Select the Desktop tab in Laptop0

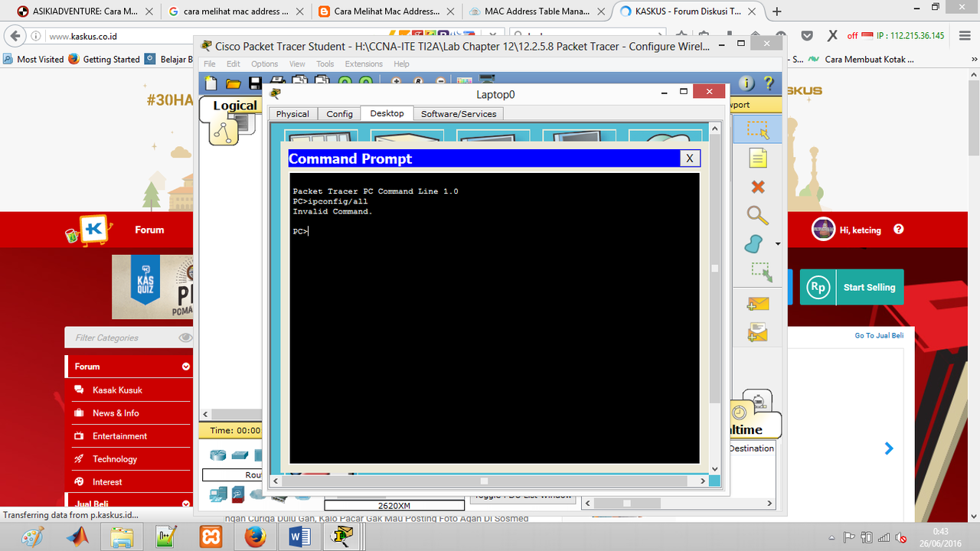[x=387, y=112]
